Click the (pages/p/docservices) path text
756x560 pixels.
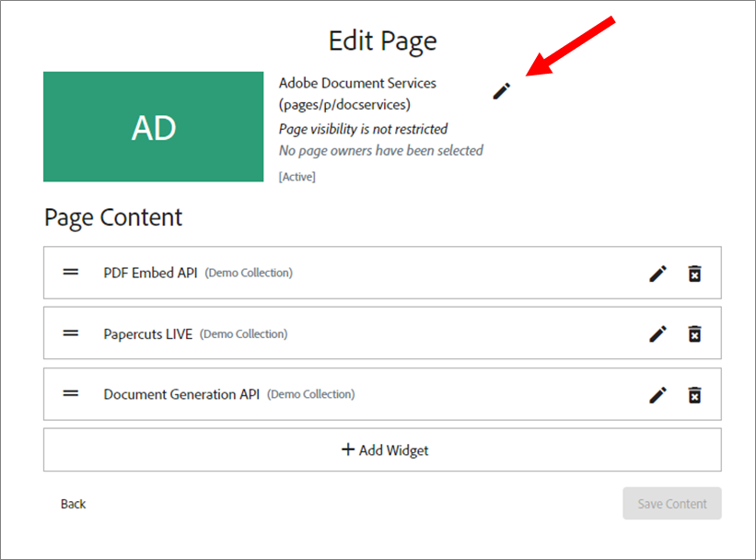[344, 105]
